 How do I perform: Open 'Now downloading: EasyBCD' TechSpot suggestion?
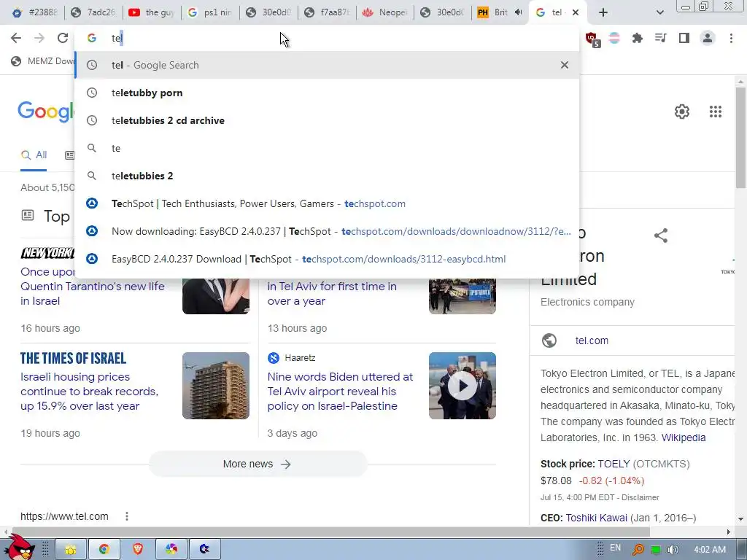coord(328,231)
